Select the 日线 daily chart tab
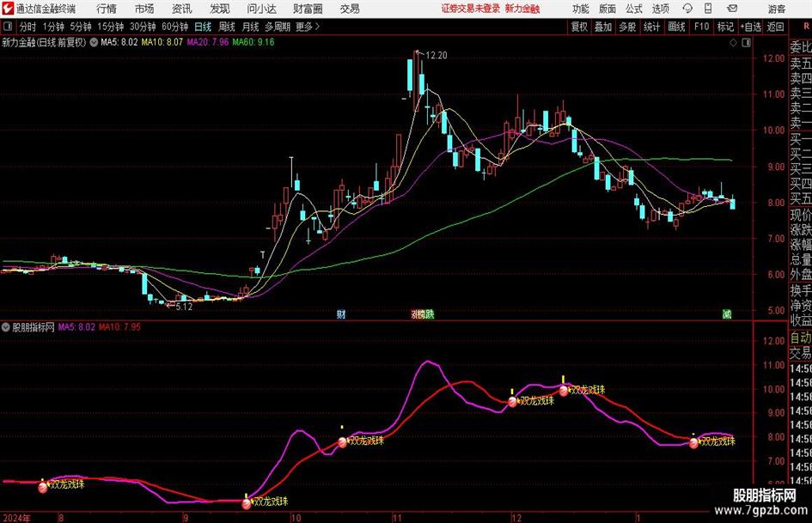The image size is (812, 523). [203, 27]
